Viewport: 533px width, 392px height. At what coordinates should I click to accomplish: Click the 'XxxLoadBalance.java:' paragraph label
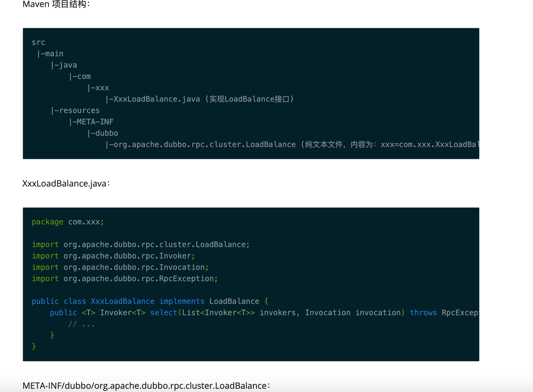66,184
